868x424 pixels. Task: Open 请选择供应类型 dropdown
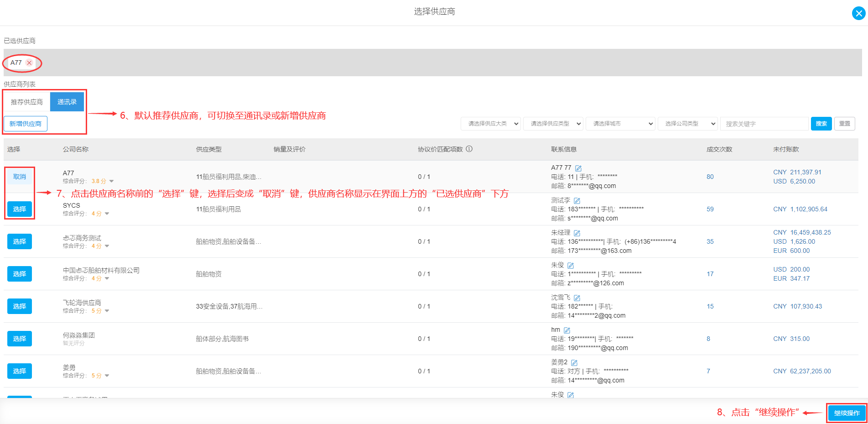(x=553, y=124)
